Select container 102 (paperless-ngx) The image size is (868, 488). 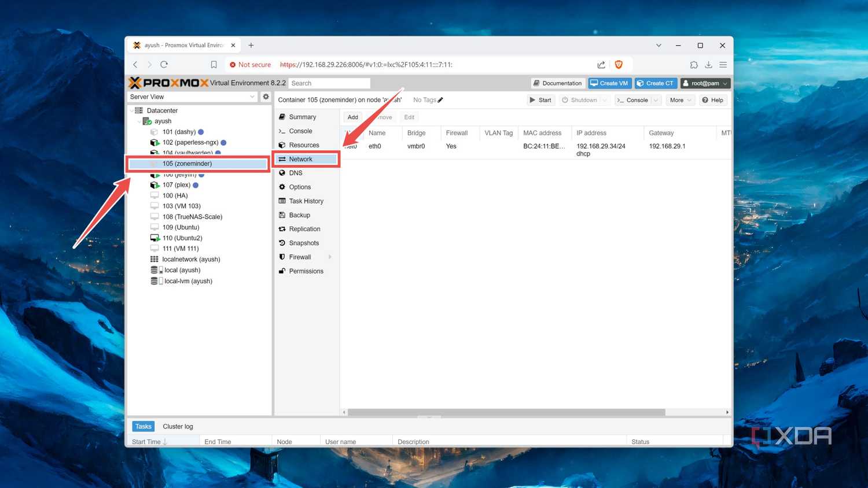click(190, 142)
